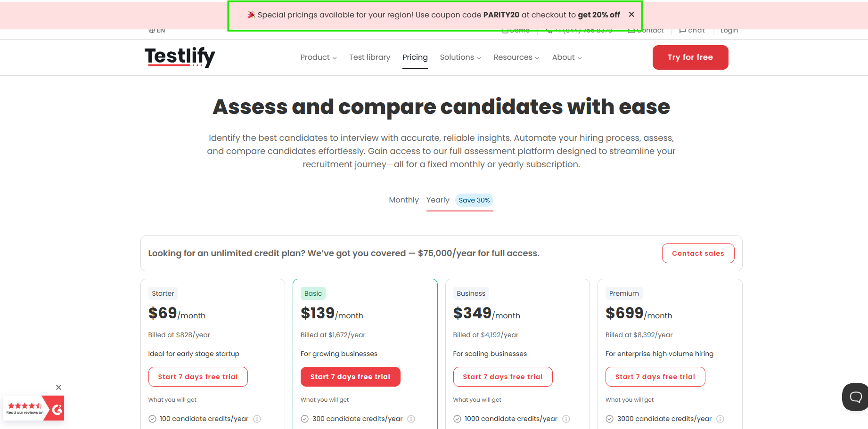Switch billing to Yearly
Image resolution: width=868 pixels, height=429 pixels.
click(438, 200)
